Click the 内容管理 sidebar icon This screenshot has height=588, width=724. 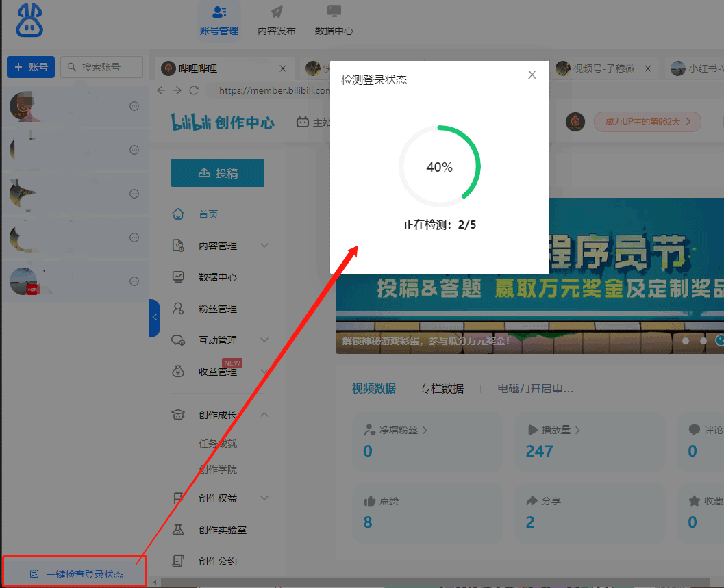point(178,246)
